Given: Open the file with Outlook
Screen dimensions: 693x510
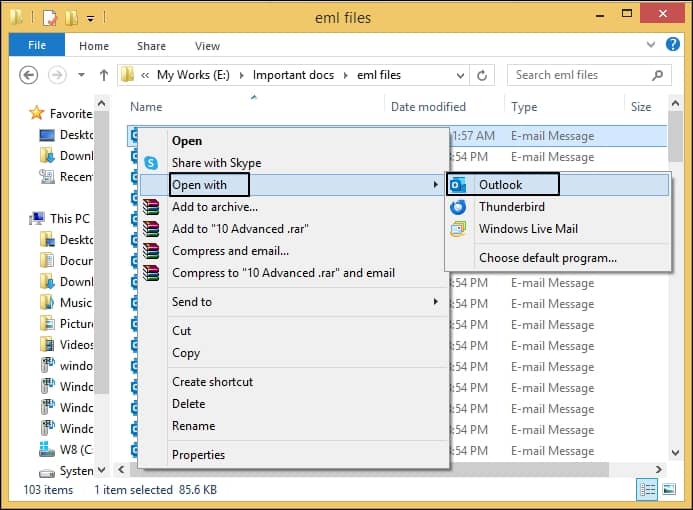Looking at the screenshot, I should click(558, 185).
